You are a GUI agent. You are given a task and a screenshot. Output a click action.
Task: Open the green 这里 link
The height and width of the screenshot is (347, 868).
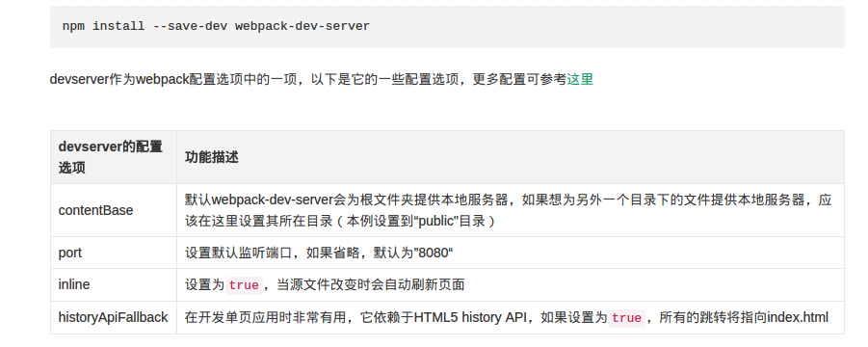pyautogui.click(x=580, y=80)
